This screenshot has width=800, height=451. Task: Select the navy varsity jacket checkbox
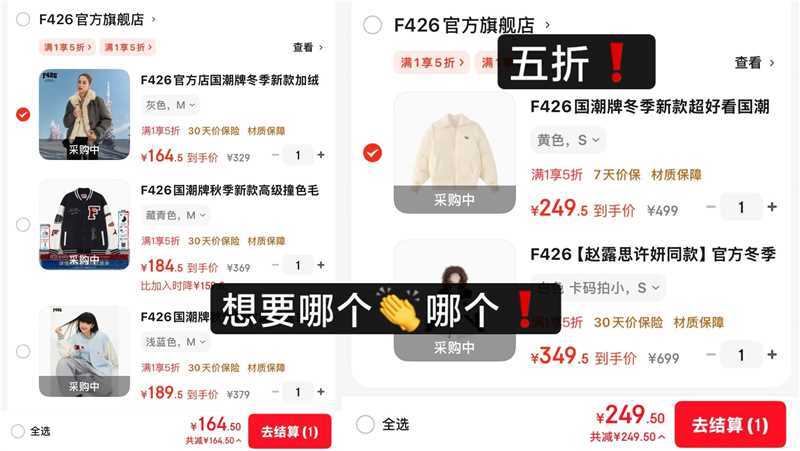[x=23, y=224]
